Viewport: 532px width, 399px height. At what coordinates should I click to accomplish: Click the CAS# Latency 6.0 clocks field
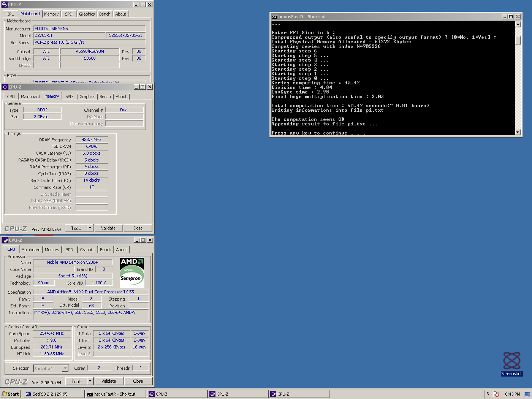[x=92, y=153]
